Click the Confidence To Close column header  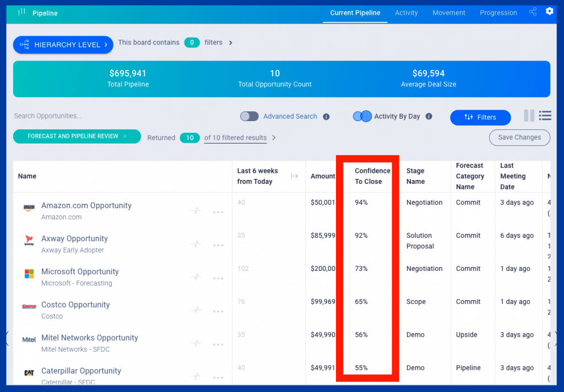coord(372,176)
